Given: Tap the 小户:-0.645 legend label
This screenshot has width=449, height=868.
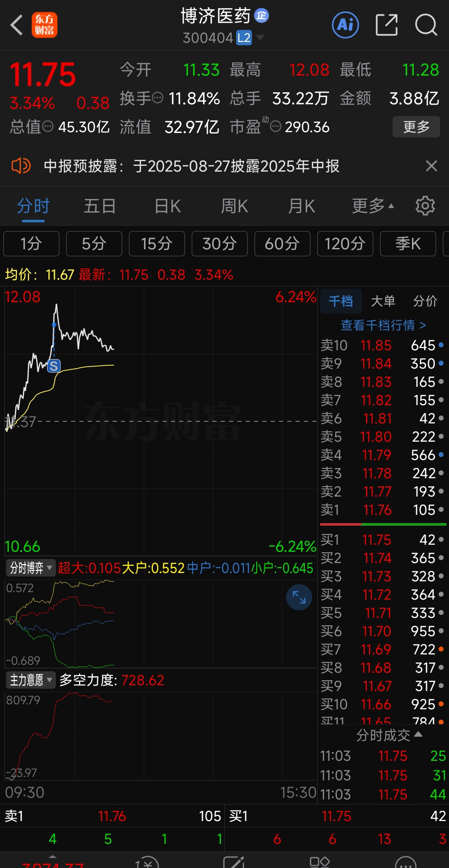Looking at the screenshot, I should point(282,568).
